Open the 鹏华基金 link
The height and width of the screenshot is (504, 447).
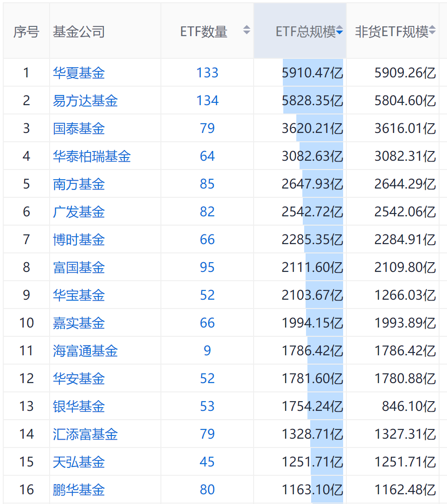tap(79, 490)
